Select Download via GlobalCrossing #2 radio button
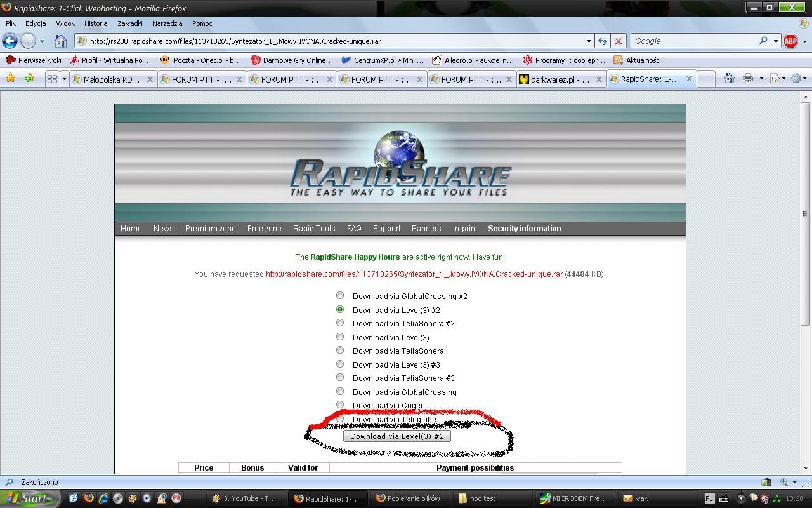This screenshot has height=508, width=812. pos(340,296)
